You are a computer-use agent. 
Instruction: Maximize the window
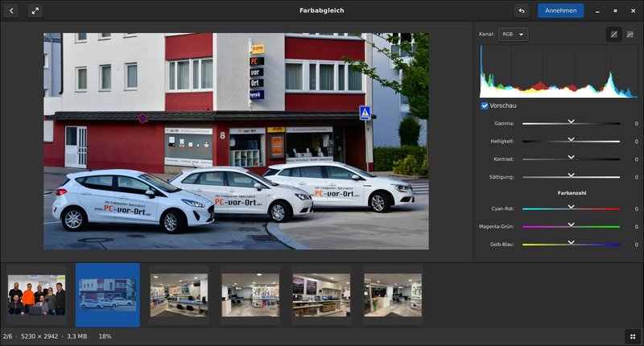click(615, 11)
